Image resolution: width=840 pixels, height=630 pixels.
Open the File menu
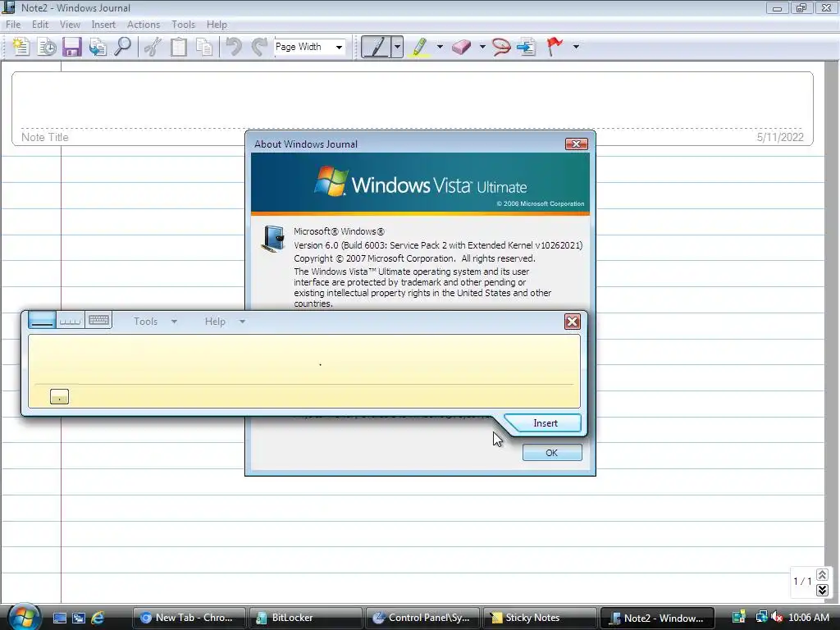click(x=13, y=25)
